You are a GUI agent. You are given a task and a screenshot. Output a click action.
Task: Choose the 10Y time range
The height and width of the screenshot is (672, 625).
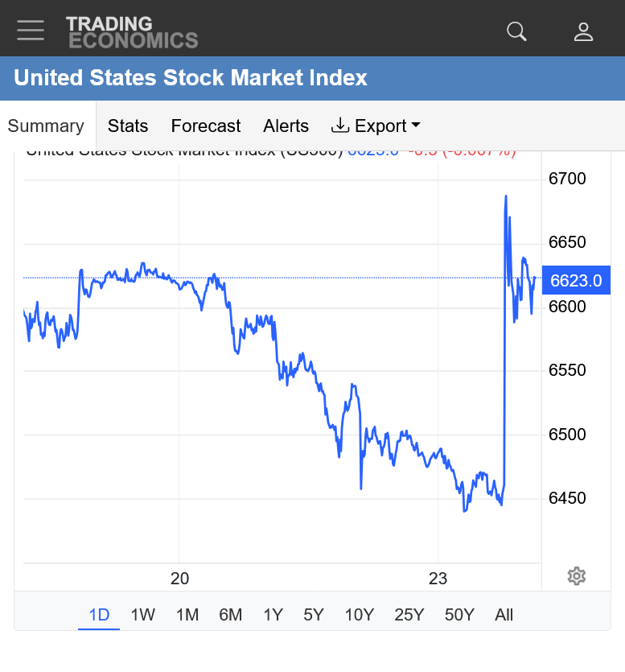click(x=360, y=615)
